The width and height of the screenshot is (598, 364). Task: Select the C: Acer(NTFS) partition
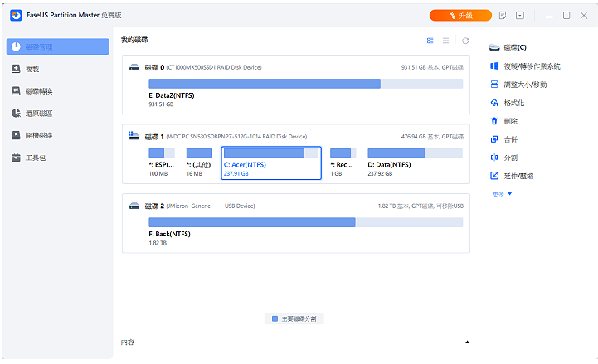click(271, 163)
